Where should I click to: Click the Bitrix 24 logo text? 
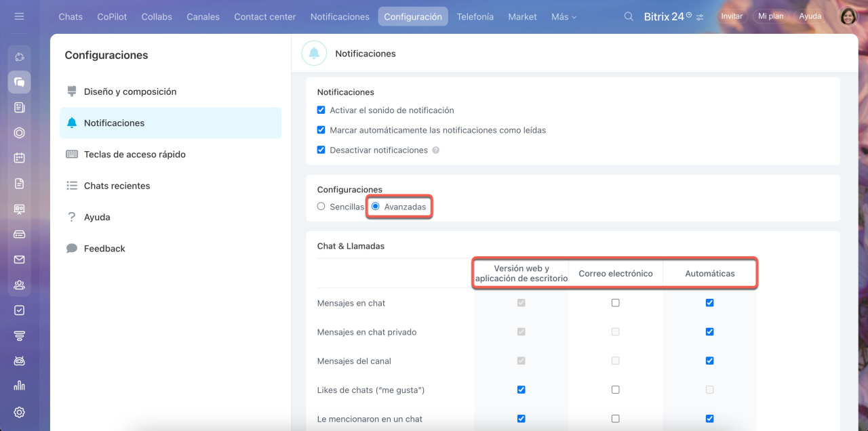(664, 16)
